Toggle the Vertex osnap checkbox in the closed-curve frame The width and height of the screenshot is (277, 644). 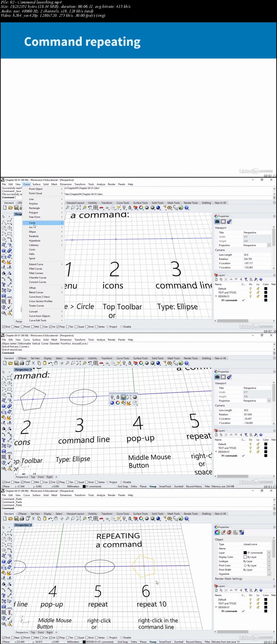(96, 638)
